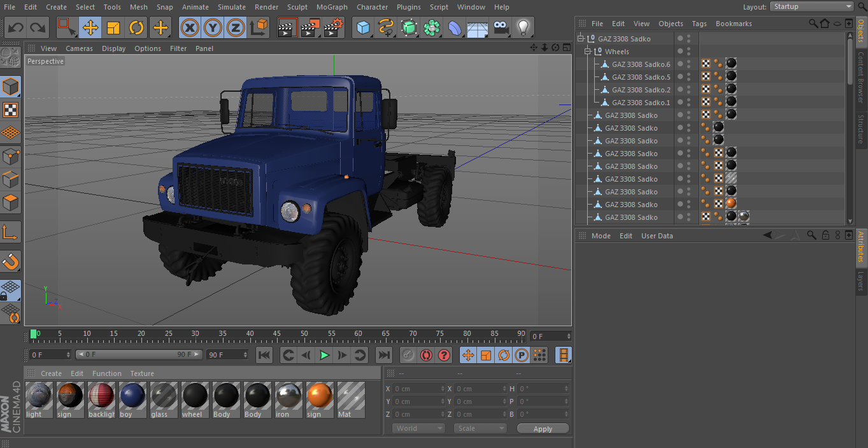Toggle visibility dot of GAZ 3308 Sadko.2
This screenshot has width=868, height=448.
[680, 90]
